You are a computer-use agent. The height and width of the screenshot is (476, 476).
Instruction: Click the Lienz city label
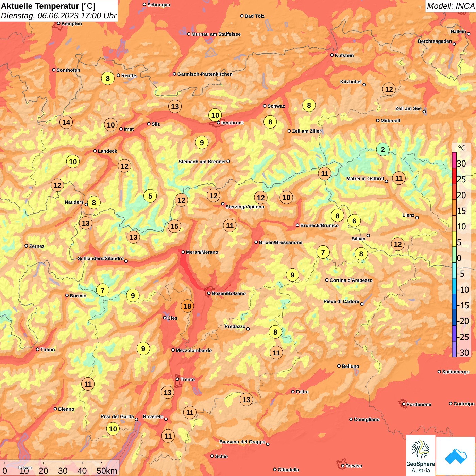click(x=408, y=215)
